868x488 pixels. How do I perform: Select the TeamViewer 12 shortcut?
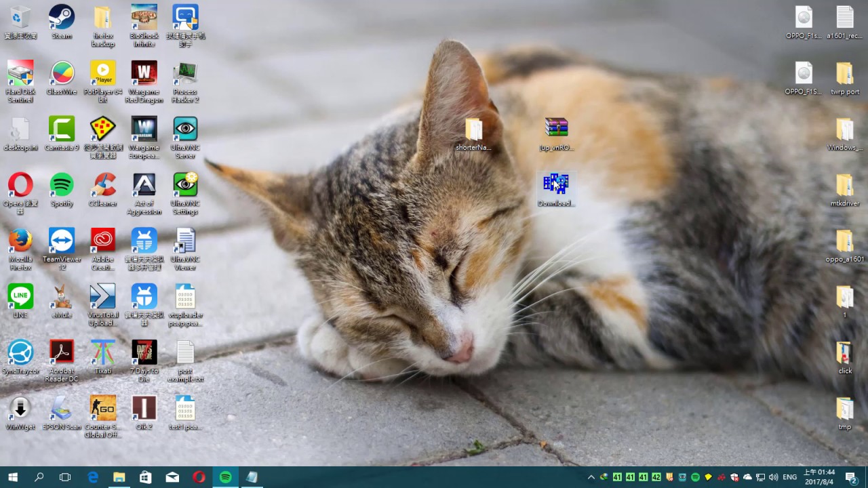point(62,249)
